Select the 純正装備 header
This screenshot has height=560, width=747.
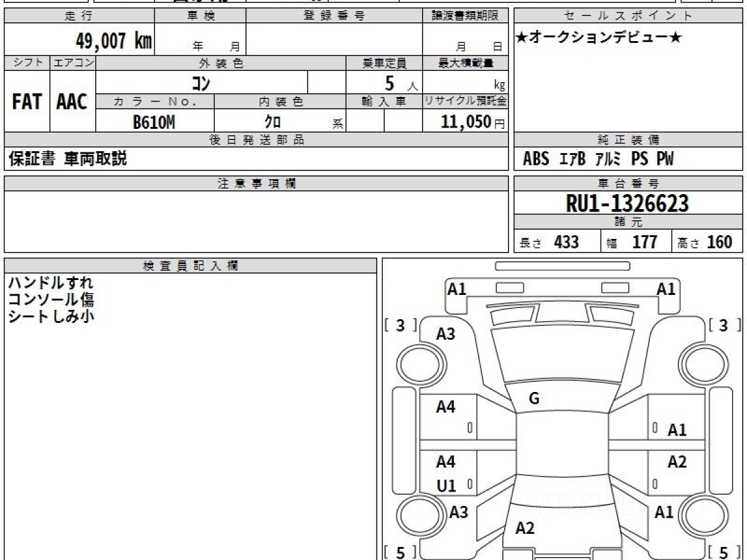coord(628,140)
